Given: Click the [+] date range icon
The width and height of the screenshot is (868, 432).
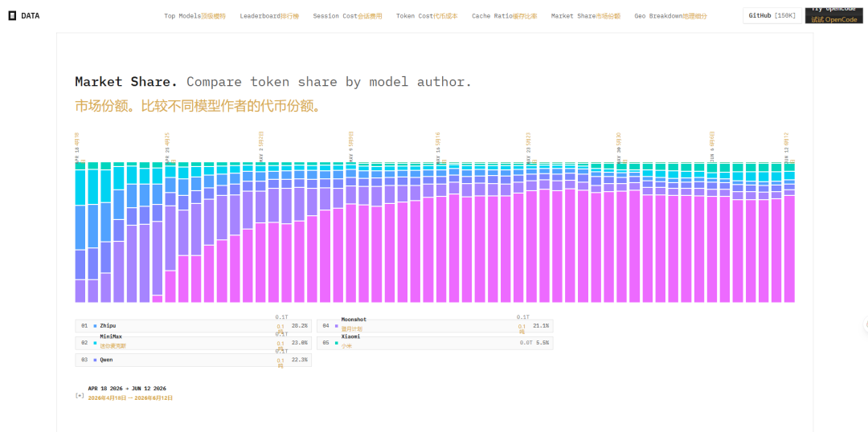Looking at the screenshot, I should pyautogui.click(x=80, y=396).
